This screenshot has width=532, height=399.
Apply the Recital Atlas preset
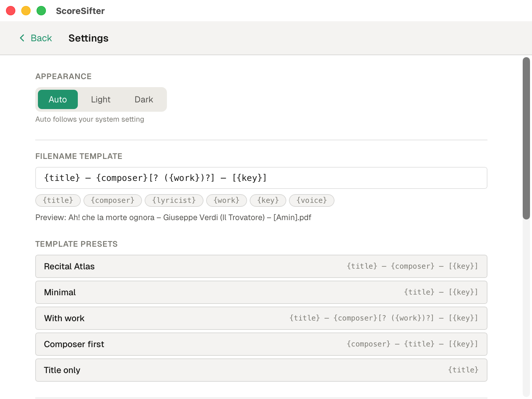tap(261, 266)
